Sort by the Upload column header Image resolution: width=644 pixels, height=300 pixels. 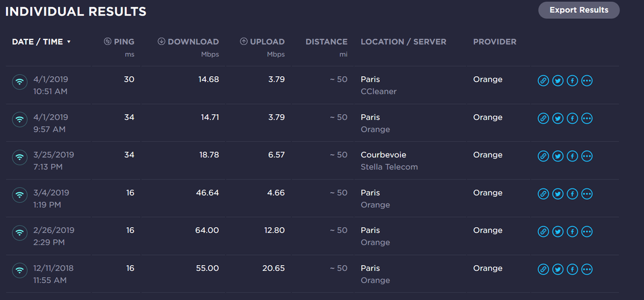pos(262,42)
